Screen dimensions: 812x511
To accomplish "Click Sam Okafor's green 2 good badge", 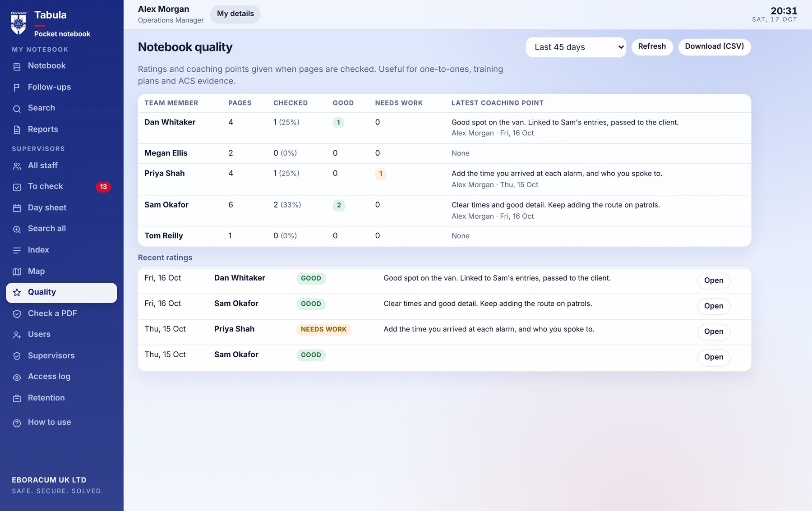I will [x=339, y=205].
